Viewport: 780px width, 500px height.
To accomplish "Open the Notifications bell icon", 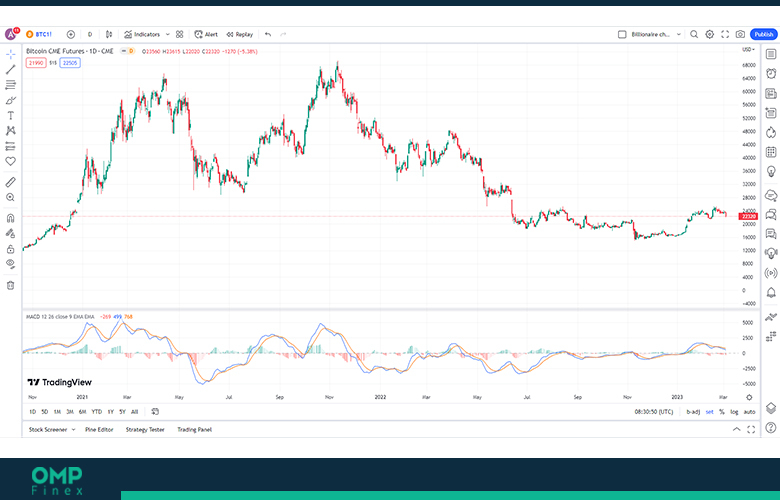I will pos(771,293).
